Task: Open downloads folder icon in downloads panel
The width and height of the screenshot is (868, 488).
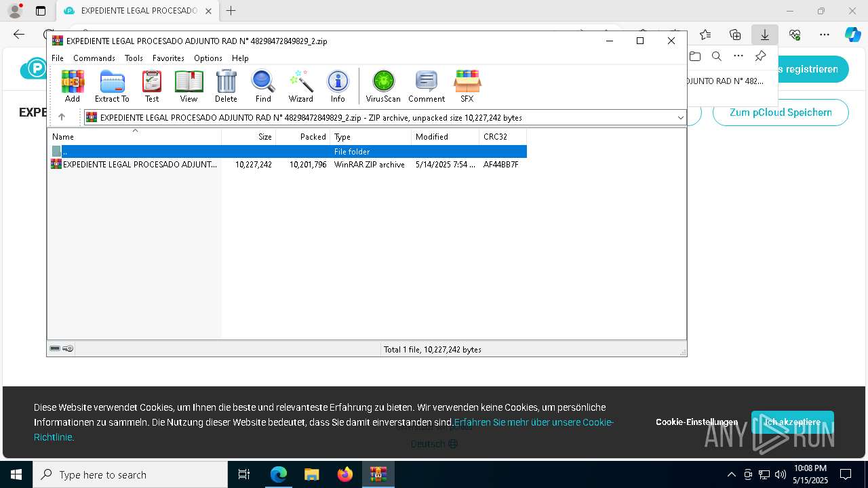Action: pyautogui.click(x=694, y=56)
